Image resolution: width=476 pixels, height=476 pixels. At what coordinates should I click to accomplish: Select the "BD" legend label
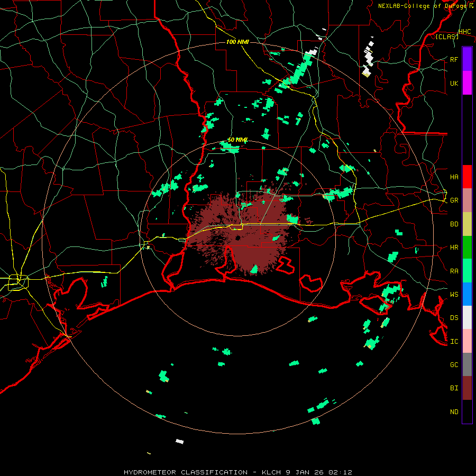click(454, 224)
